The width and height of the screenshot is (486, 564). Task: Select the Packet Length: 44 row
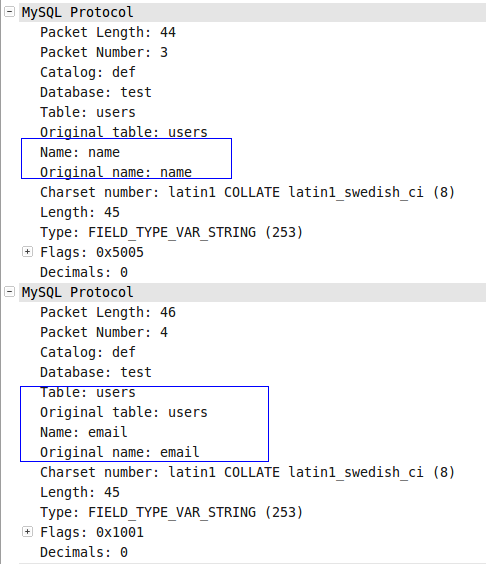(x=108, y=32)
